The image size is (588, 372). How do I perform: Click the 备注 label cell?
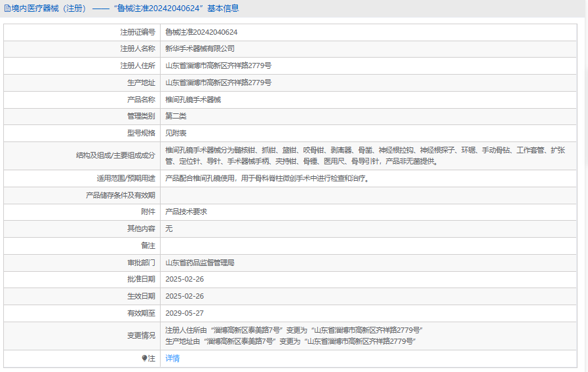click(82, 246)
